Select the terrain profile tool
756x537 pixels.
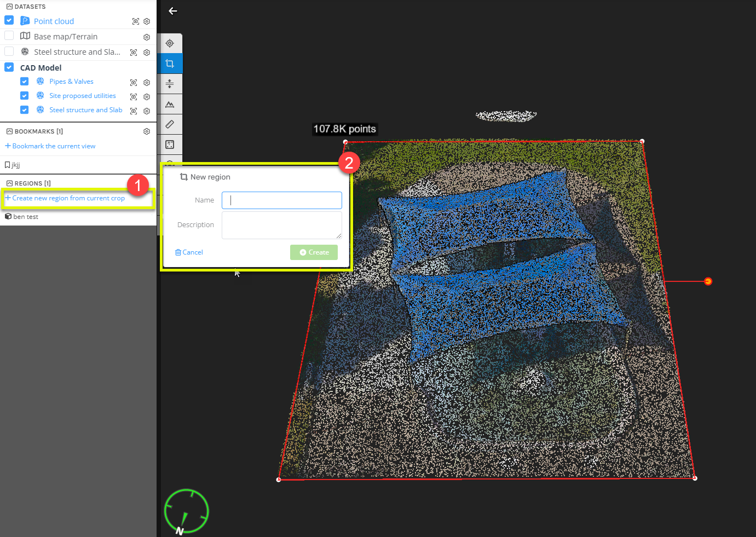170,104
